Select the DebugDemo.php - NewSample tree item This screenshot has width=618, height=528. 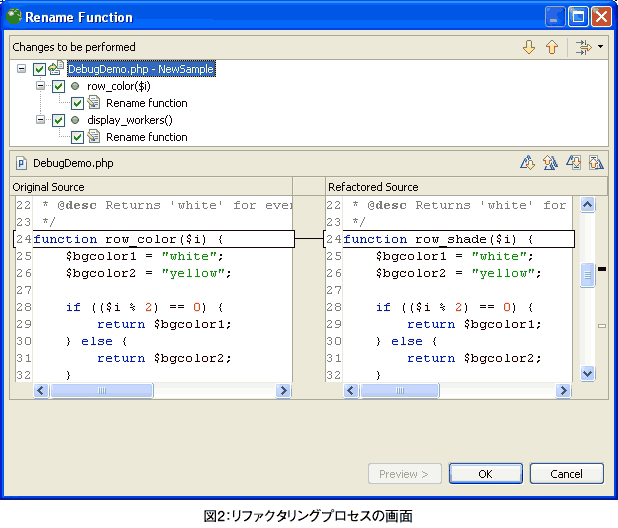tap(141, 69)
